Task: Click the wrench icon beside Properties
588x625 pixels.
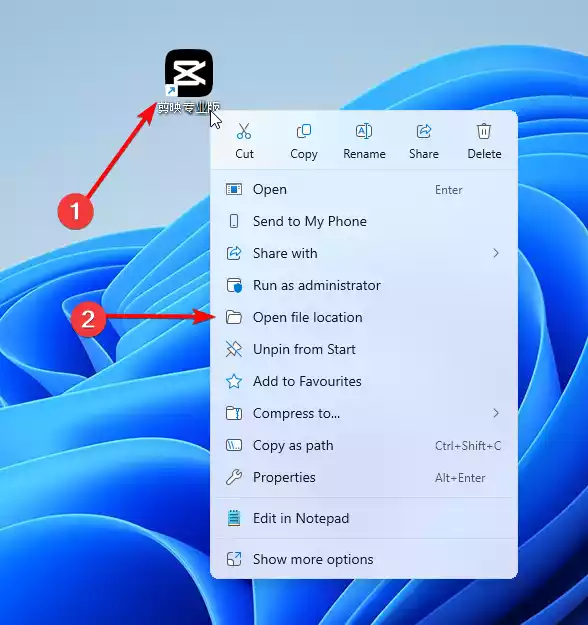Action: point(234,477)
